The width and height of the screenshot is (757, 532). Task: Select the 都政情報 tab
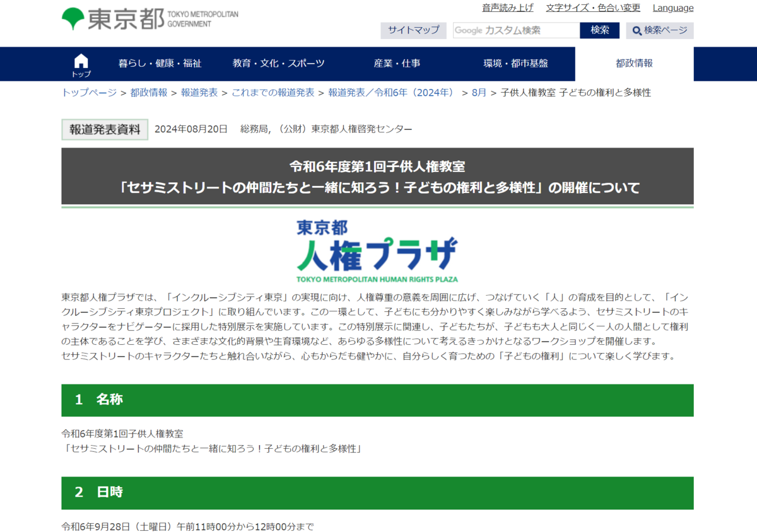634,64
